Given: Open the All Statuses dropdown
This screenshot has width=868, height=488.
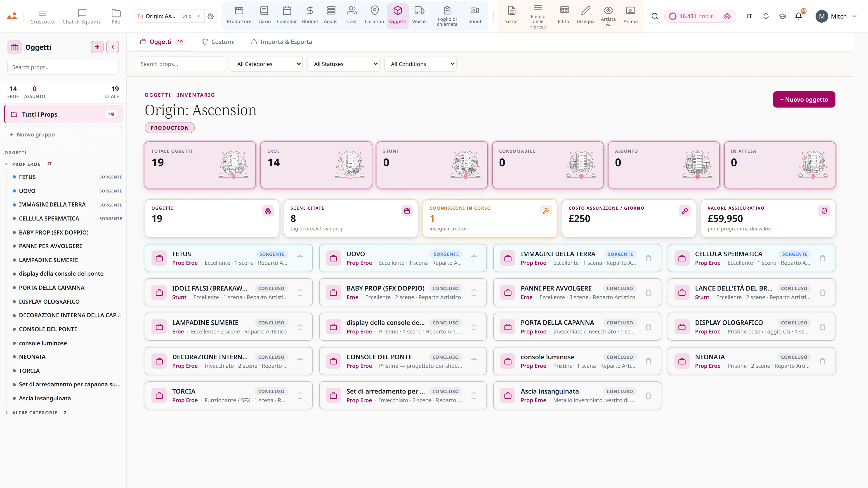Looking at the screenshot, I should click(343, 64).
